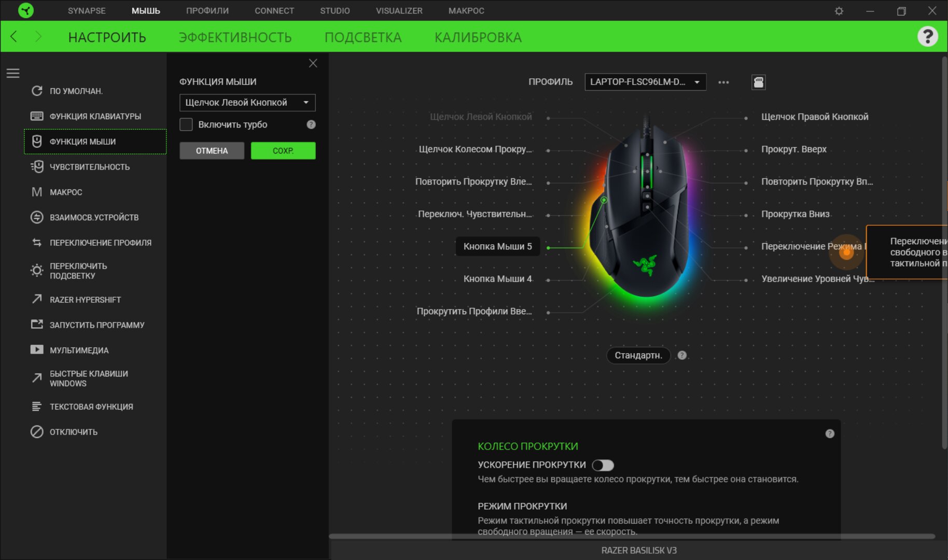Open the green-bar help question mark
The height and width of the screenshot is (560, 948).
pyautogui.click(x=927, y=36)
